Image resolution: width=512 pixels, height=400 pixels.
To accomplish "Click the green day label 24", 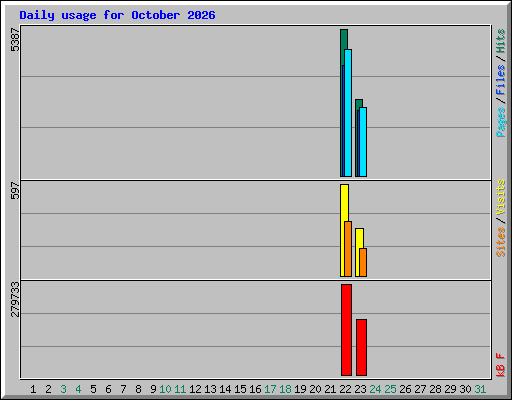I will click(375, 389).
